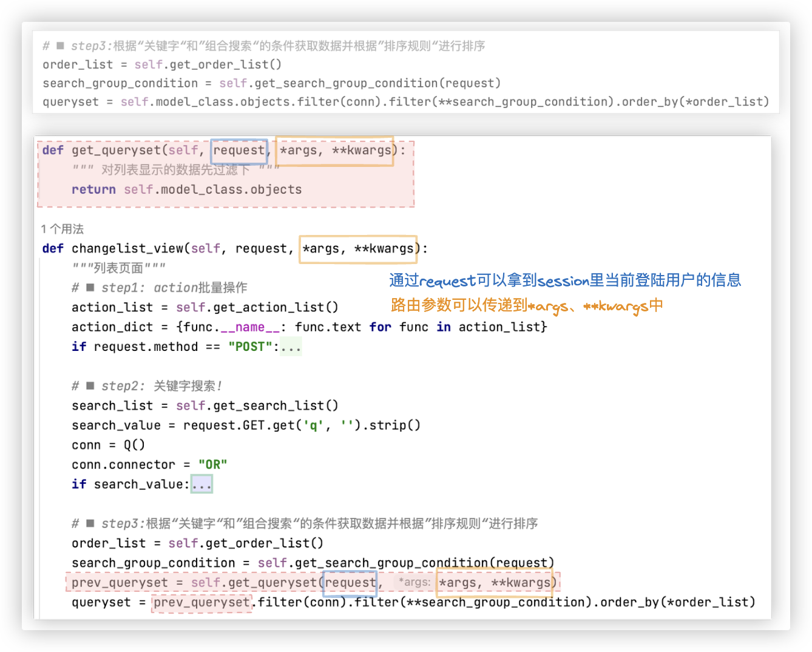Image resolution: width=812 pixels, height=652 pixels.
Task: Open the "1 个用法" usages hint
Action: (62, 229)
